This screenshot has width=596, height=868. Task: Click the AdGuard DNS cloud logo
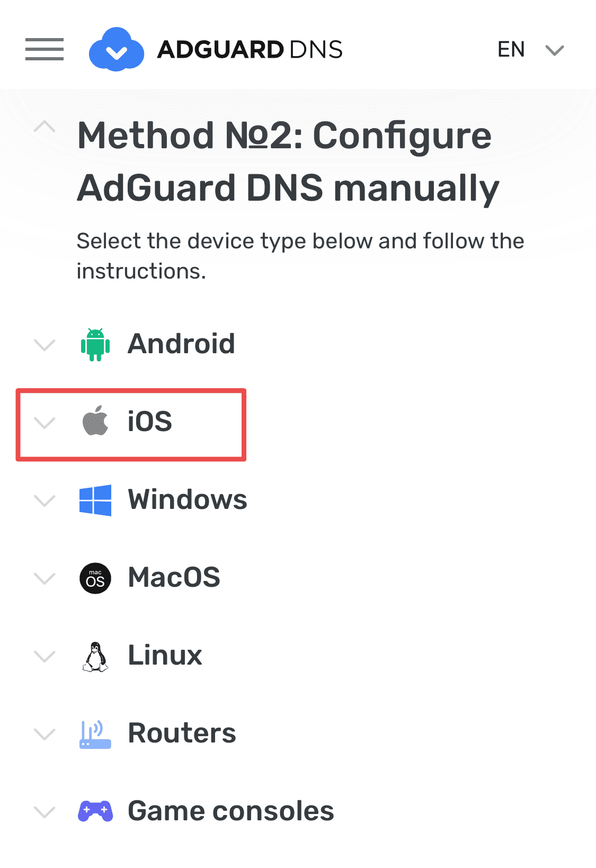coord(117,49)
